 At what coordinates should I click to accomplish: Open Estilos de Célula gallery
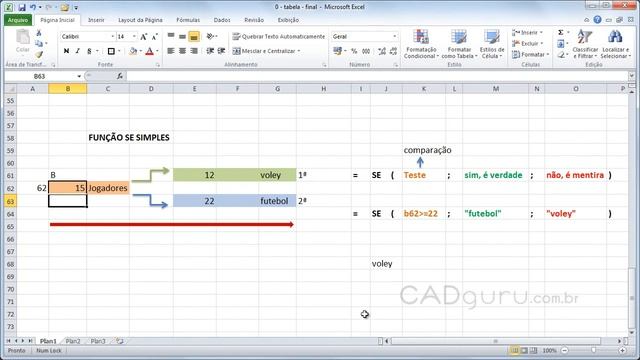click(x=492, y=44)
